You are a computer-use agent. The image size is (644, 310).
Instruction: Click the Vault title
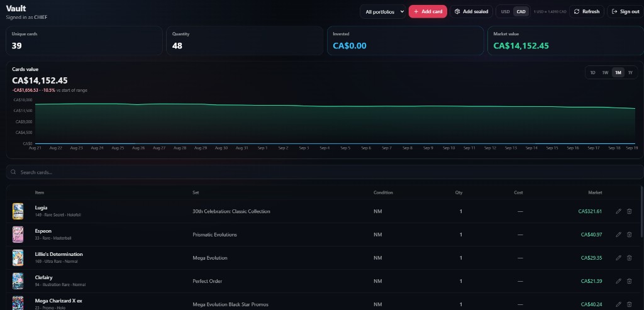click(x=16, y=9)
